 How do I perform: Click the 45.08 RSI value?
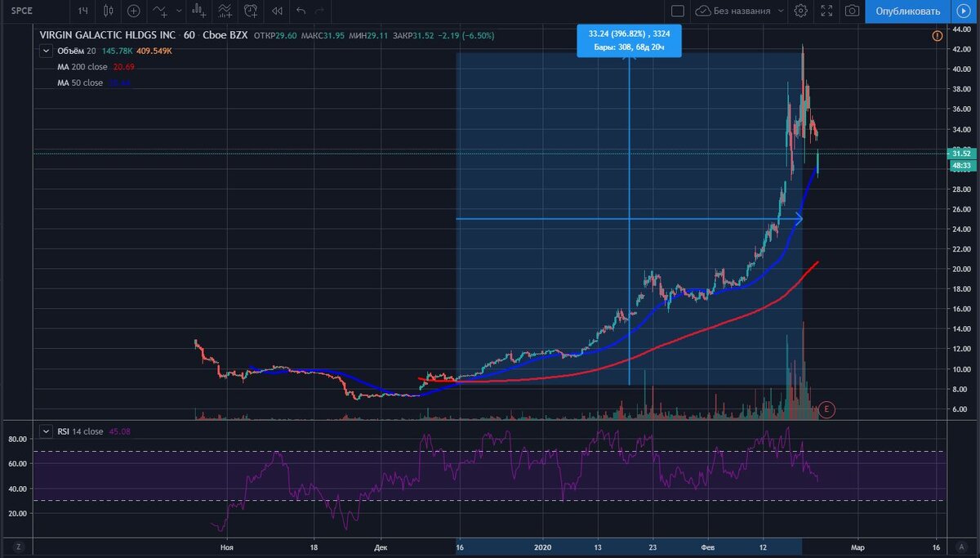pyautogui.click(x=118, y=431)
